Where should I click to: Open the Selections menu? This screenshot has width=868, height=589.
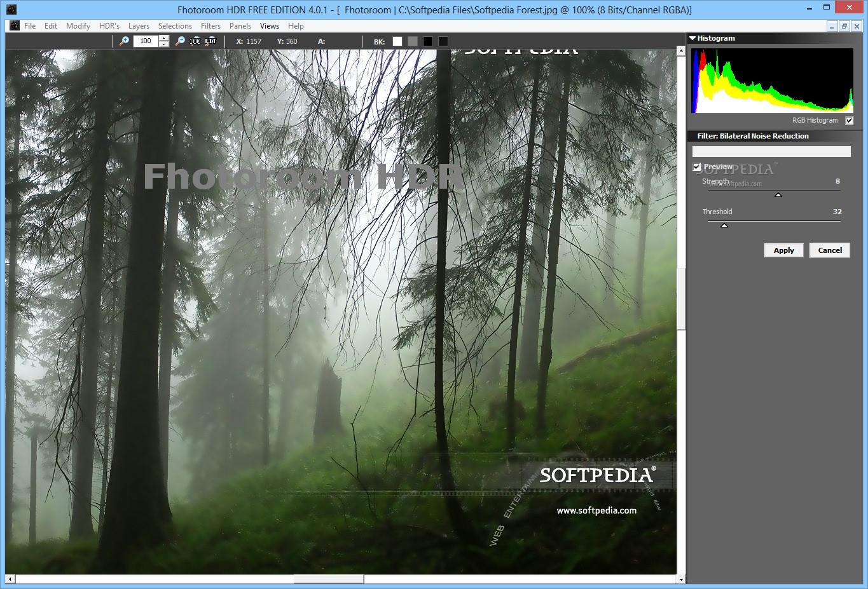[175, 26]
